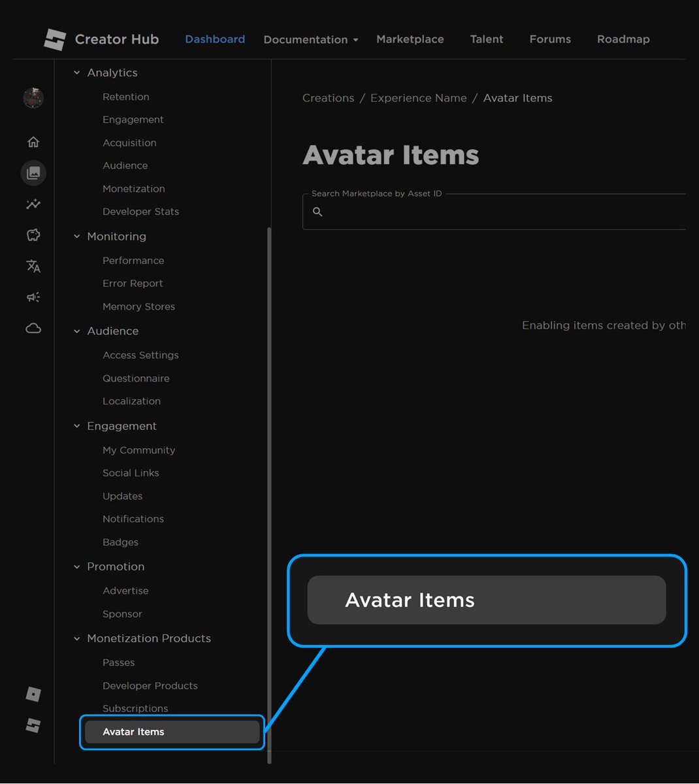Open Memory Stores
The image size is (699, 784).
coord(138,306)
